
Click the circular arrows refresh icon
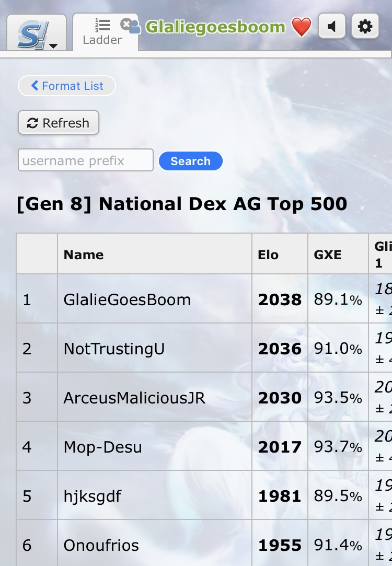click(x=32, y=123)
